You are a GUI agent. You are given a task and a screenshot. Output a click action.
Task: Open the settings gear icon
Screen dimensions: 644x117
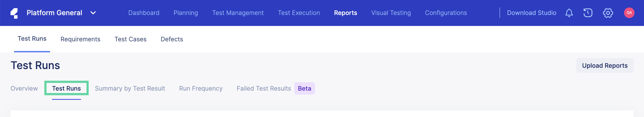(608, 13)
